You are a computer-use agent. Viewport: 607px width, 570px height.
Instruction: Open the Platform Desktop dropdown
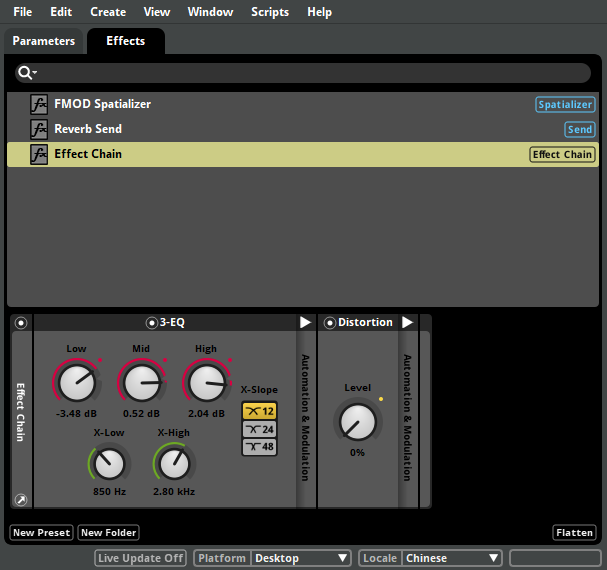click(301, 558)
